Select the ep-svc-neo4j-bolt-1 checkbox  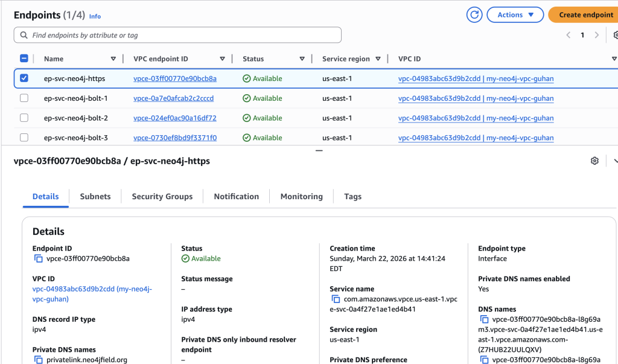(x=24, y=98)
